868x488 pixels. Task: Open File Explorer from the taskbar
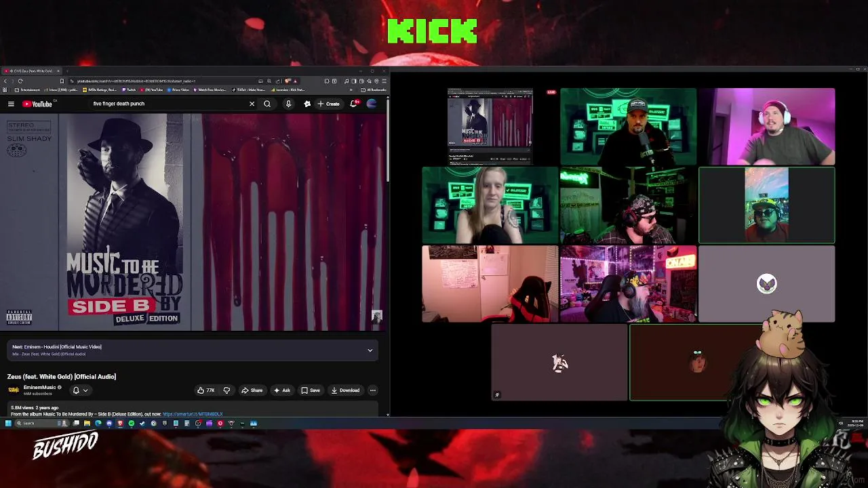tap(87, 424)
